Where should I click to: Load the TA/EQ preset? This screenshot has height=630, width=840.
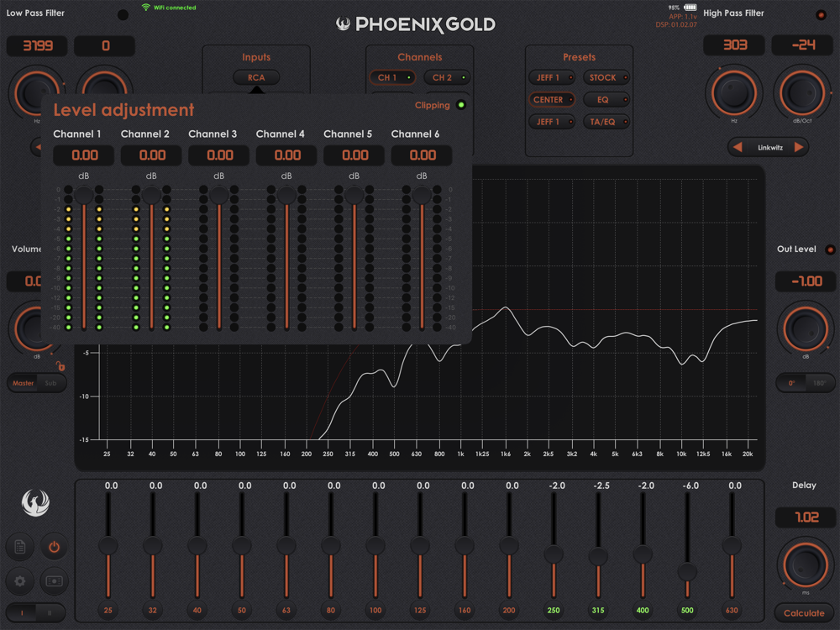tap(606, 122)
